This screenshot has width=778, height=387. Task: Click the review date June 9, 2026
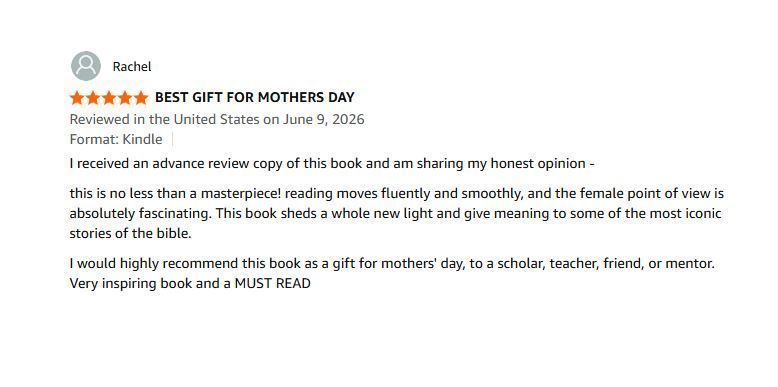click(324, 120)
